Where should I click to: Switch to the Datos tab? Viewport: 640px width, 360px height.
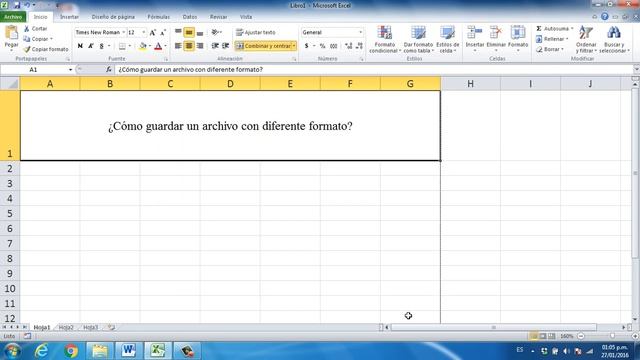[190, 17]
